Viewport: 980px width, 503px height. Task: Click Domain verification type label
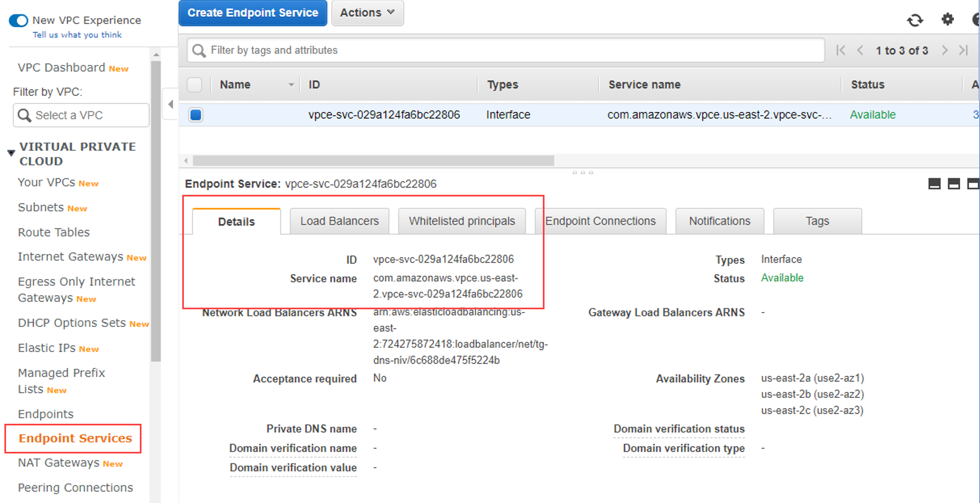(684, 449)
